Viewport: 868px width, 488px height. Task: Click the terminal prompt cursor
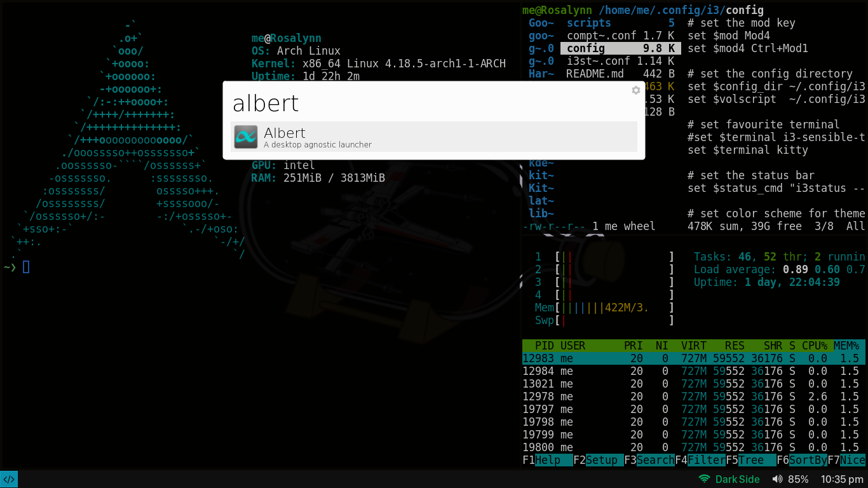point(26,267)
